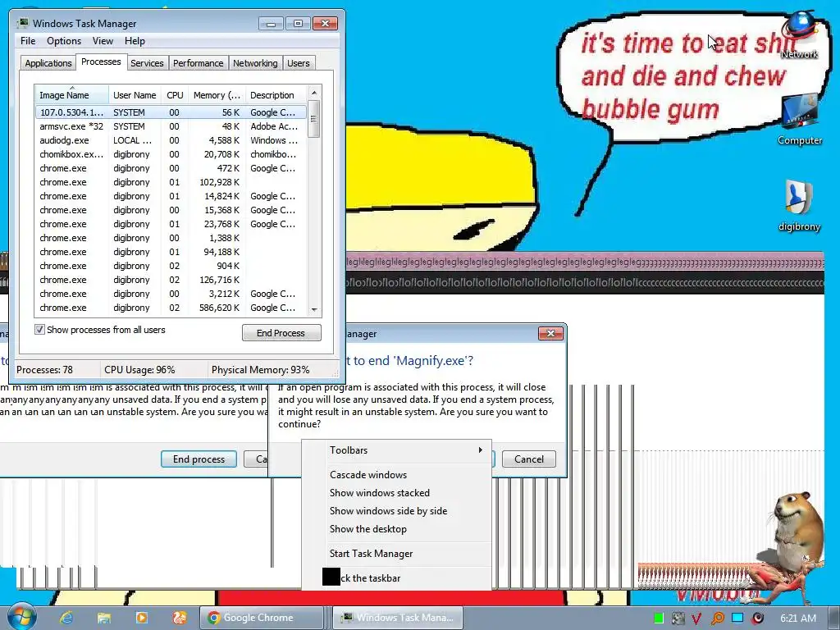840x630 pixels.
Task: Expand the Toolbars submenu arrow
Action: click(x=481, y=450)
